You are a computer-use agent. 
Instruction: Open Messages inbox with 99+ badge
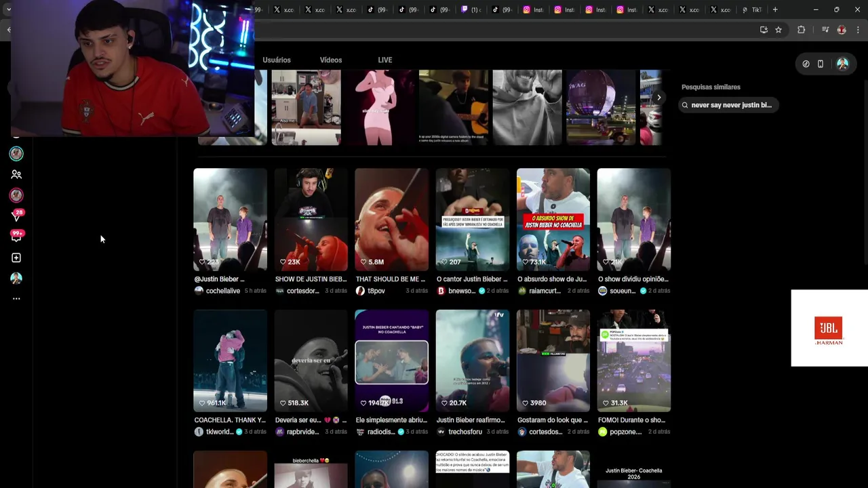pos(16,237)
